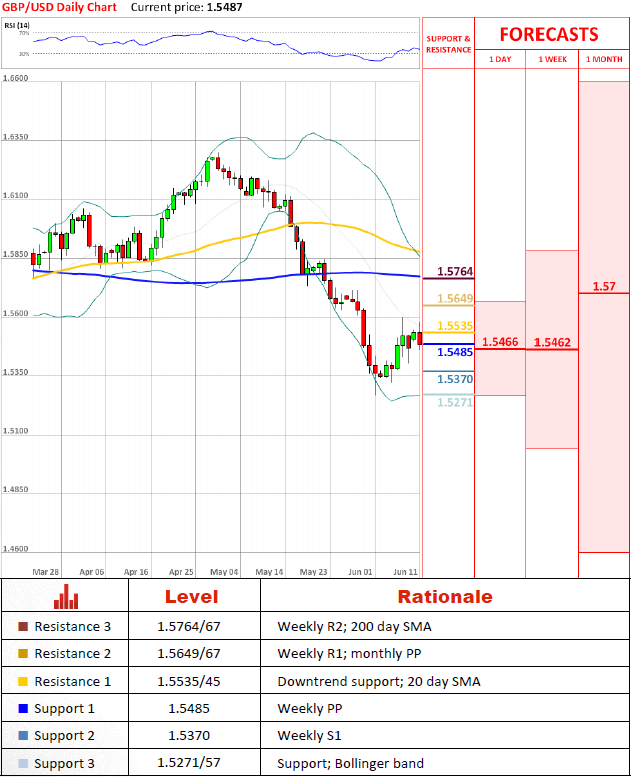Screen dimensions: 631x777
Task: Click the Apr 16 date axis label
Action: (x=136, y=572)
